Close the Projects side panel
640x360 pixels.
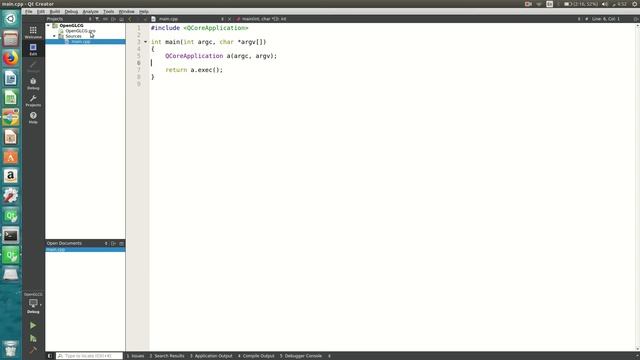point(122,19)
